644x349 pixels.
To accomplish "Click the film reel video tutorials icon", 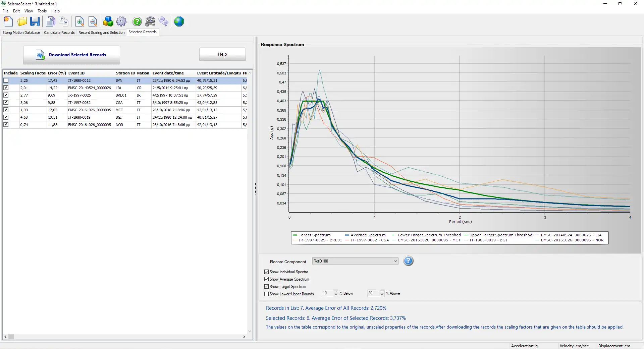I will coord(150,22).
